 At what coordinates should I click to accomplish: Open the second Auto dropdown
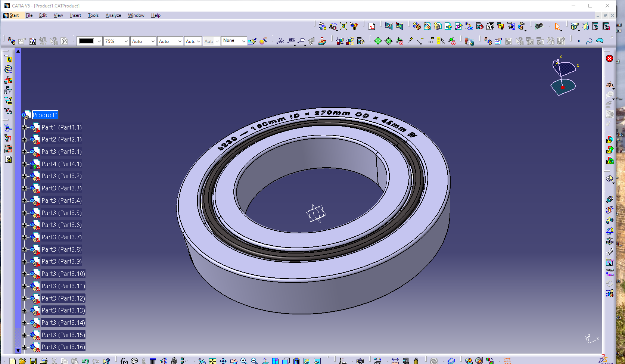click(x=180, y=41)
